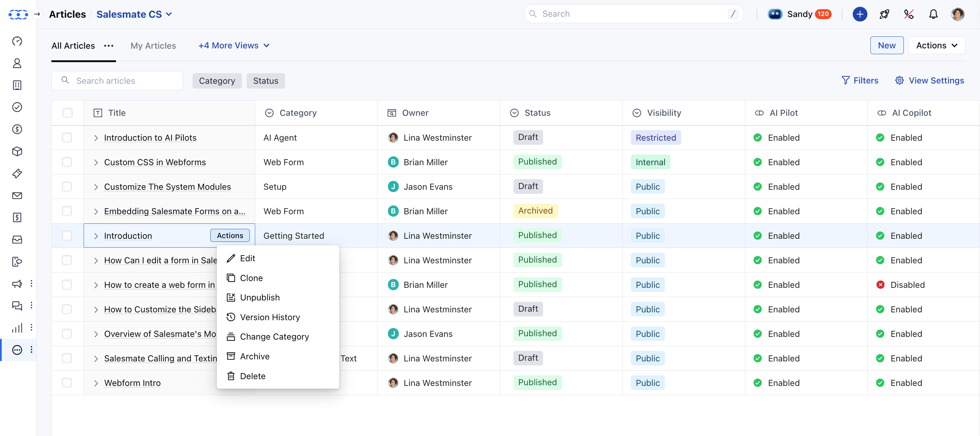This screenshot has width=980, height=436.
Task: Choose Delete in the context menu
Action: 278,376
